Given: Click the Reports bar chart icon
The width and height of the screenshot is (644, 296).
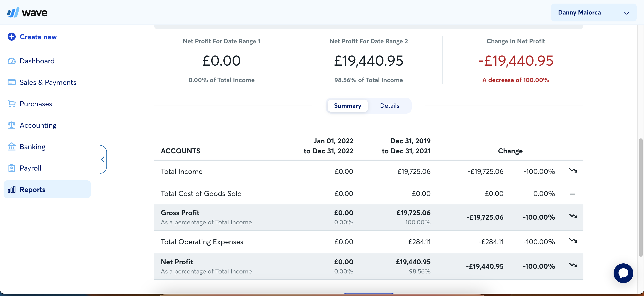Looking at the screenshot, I should coord(11,190).
